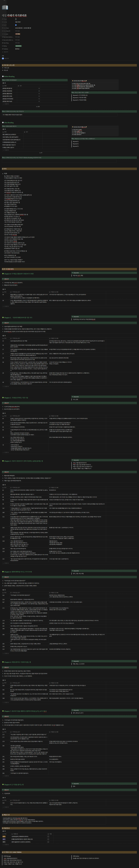Click the Chapter 4 heading
The image size is (139, 868).
pos(17,572)
